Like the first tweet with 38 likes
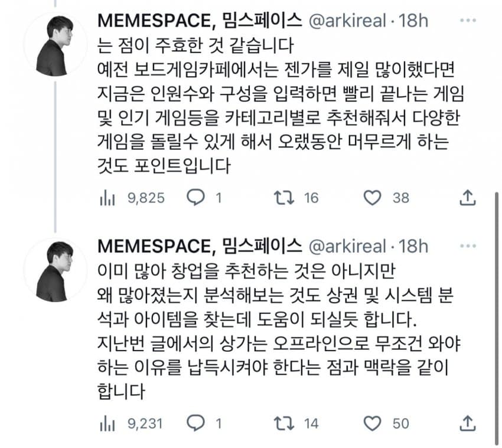Screen dimensions: 502x448 [x=373, y=198]
